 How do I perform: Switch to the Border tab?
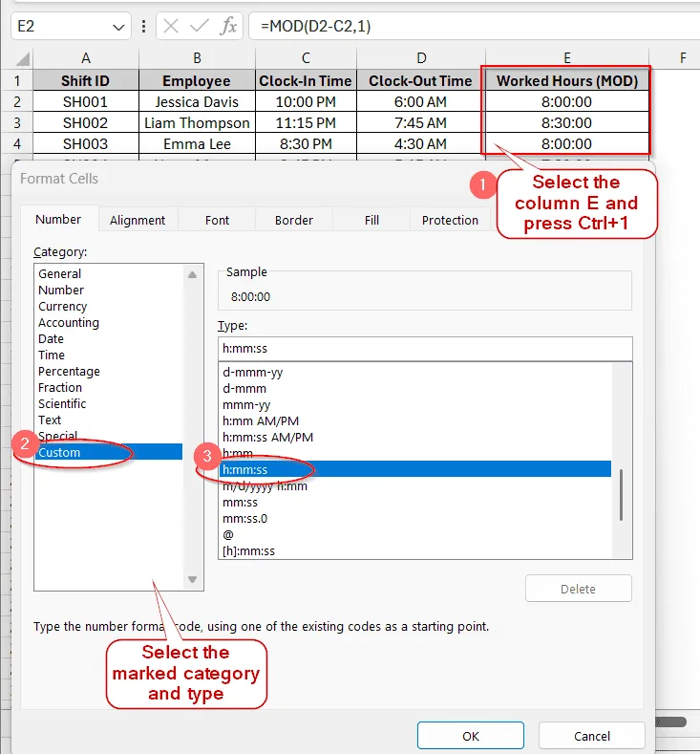(x=294, y=220)
